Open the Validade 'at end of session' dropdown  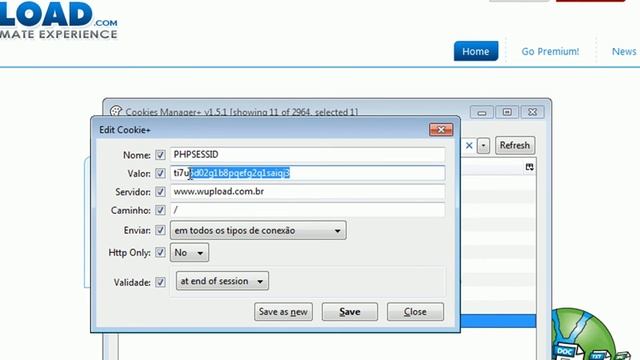coord(222,281)
